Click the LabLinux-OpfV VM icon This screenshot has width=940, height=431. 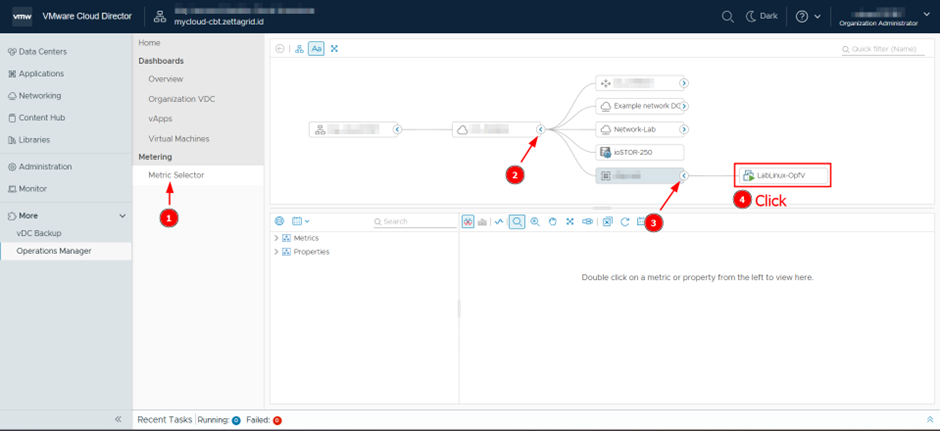749,176
